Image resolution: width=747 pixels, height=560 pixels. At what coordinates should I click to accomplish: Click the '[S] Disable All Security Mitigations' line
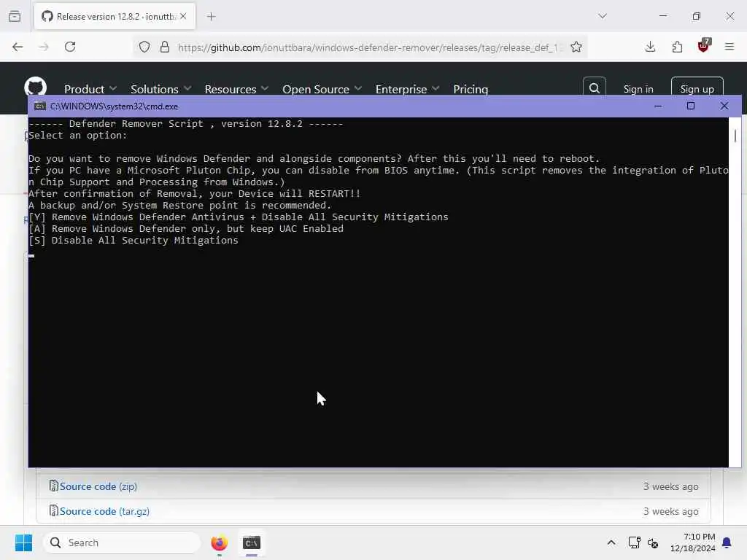point(133,241)
